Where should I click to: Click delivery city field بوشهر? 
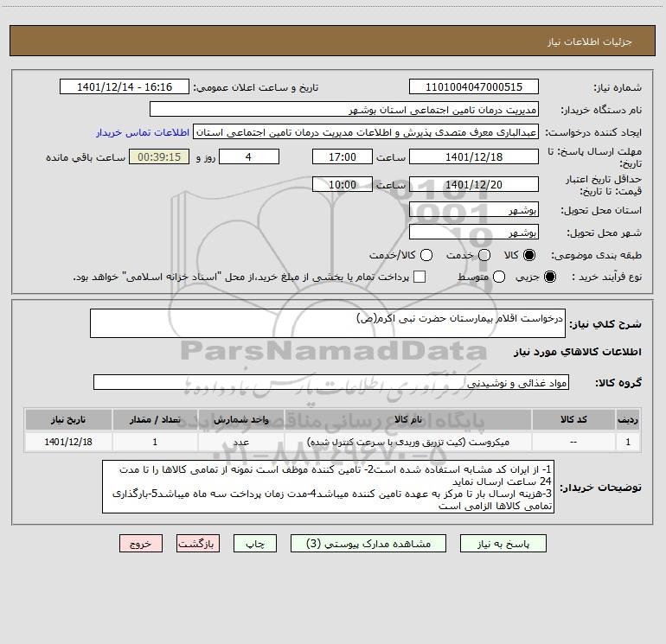click(x=474, y=233)
